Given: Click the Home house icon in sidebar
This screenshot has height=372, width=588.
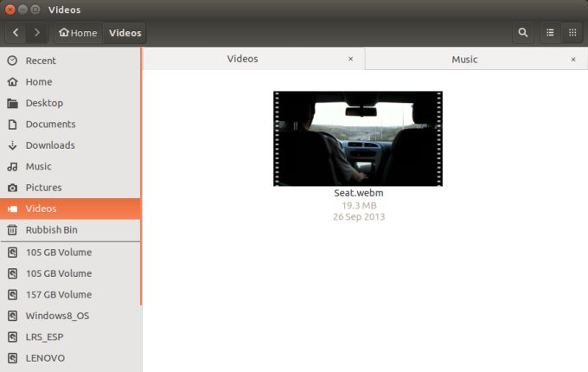Looking at the screenshot, I should point(12,81).
